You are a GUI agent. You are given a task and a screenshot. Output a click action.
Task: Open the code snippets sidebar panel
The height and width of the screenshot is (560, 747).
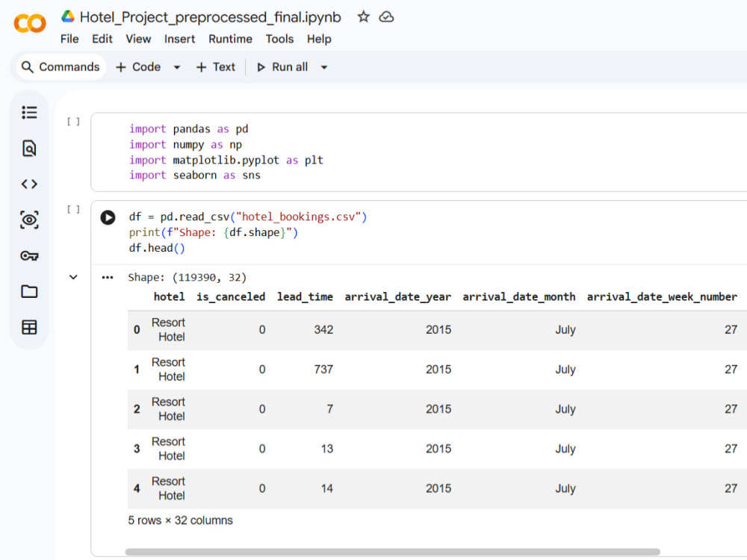click(x=29, y=184)
